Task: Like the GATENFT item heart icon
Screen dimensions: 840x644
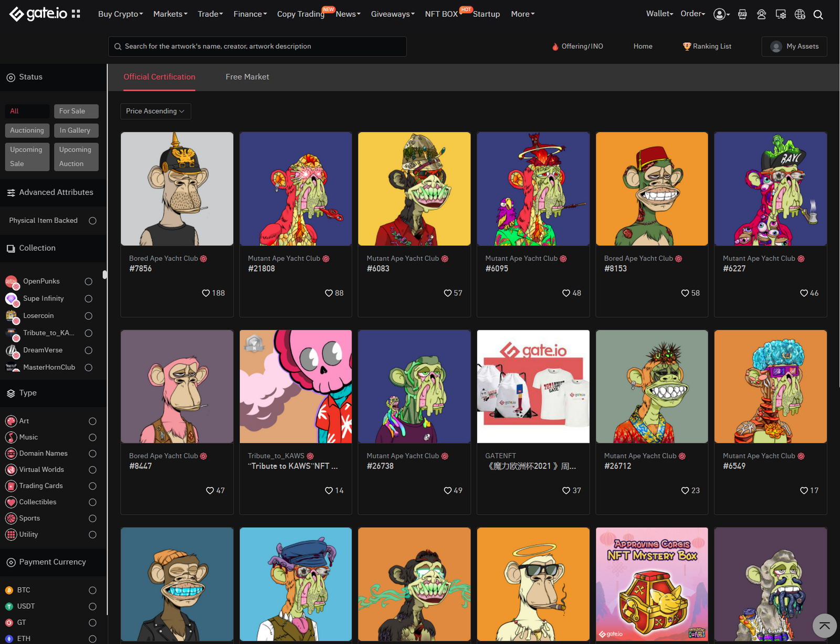Action: click(x=566, y=491)
